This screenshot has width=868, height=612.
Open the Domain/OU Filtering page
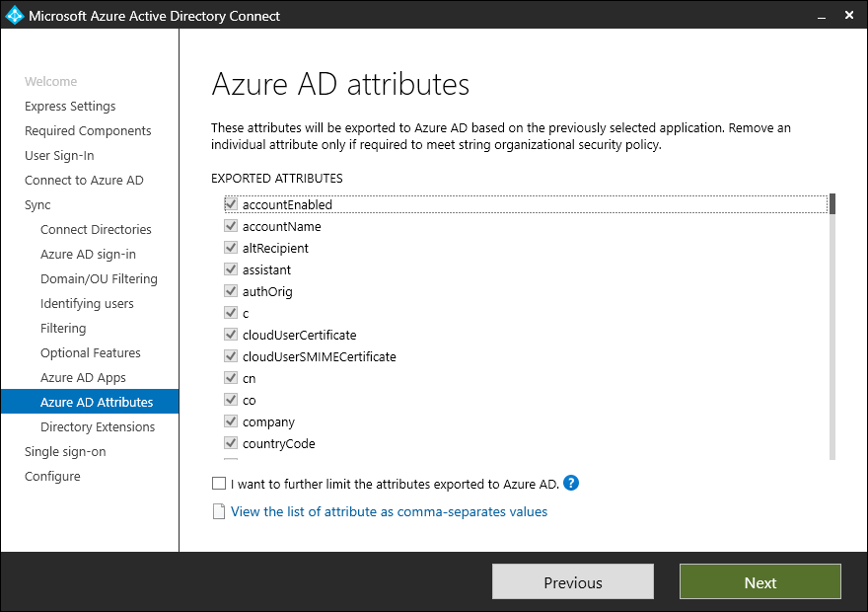[99, 279]
